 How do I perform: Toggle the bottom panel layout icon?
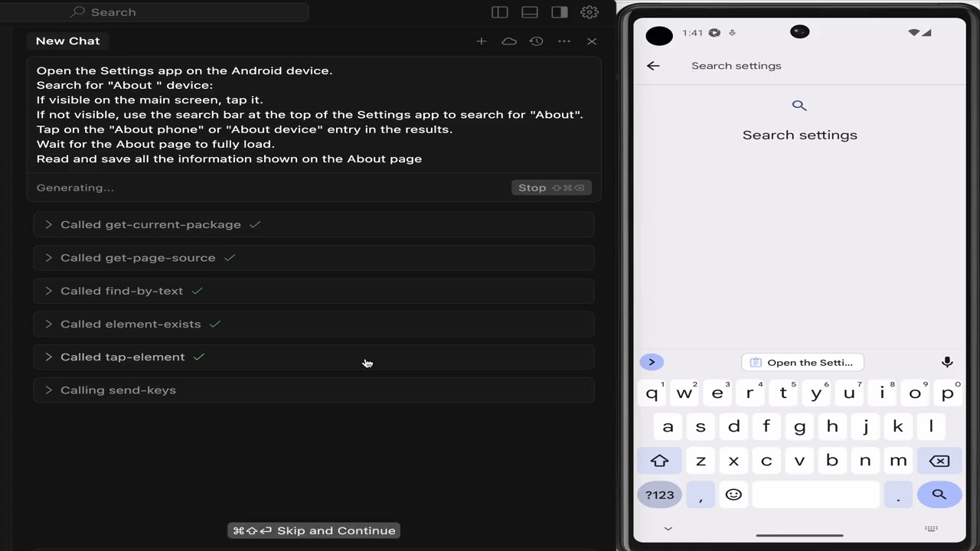point(530,12)
